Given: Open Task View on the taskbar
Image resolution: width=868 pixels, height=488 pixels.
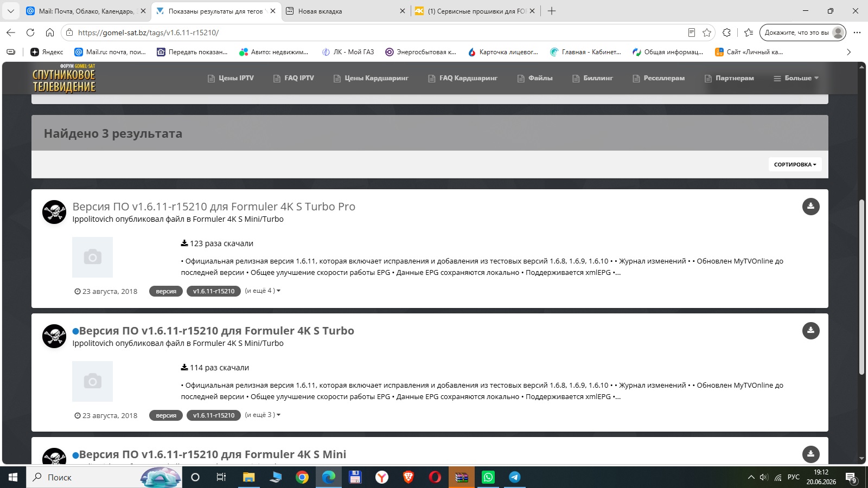Looking at the screenshot, I should pyautogui.click(x=221, y=477).
